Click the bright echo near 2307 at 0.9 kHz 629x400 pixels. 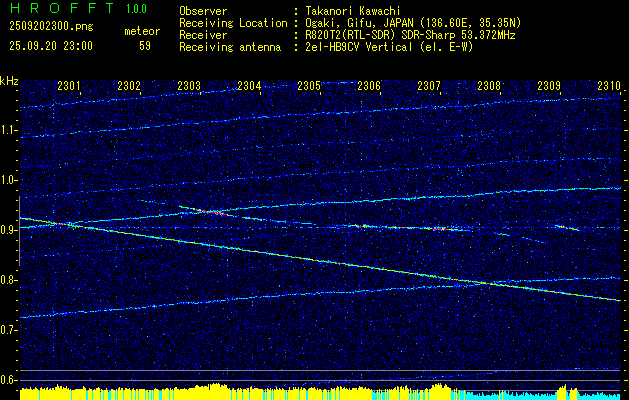click(439, 229)
